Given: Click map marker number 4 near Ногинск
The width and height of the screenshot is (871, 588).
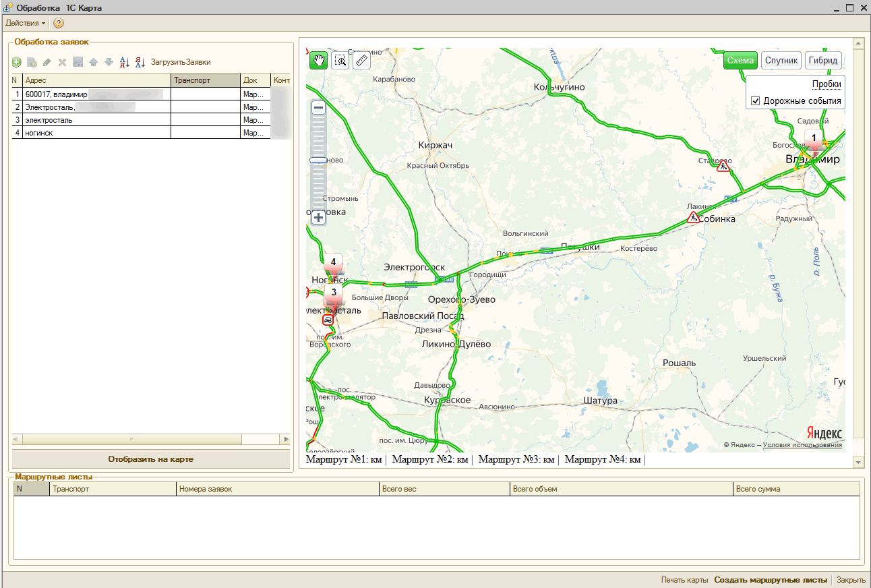Looking at the screenshot, I should coord(333,262).
